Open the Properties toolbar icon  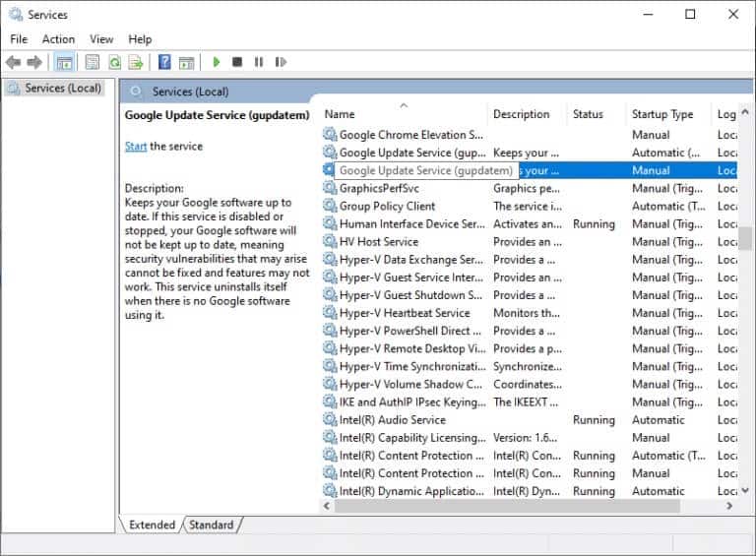tap(93, 62)
